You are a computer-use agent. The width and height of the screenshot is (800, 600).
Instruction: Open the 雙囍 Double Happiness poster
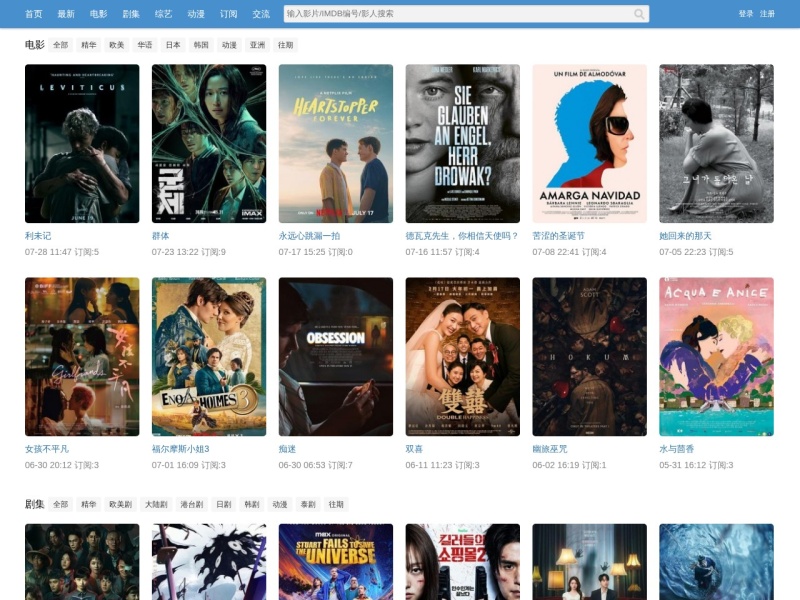pos(463,357)
